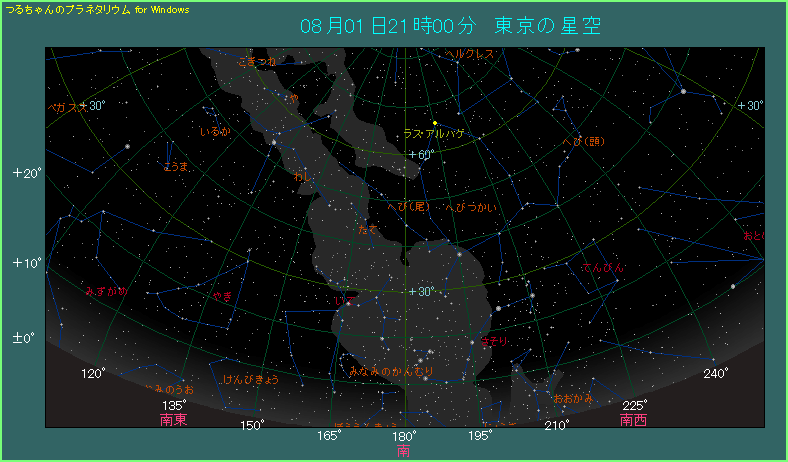
Task: Click the さそり constellation label
Action: [494, 341]
